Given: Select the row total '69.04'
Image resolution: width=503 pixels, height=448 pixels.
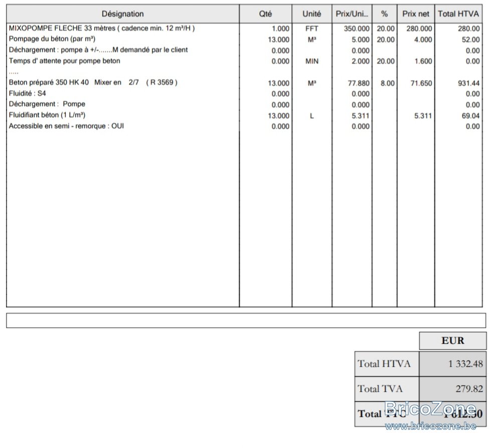Looking at the screenshot, I should coord(470,116).
